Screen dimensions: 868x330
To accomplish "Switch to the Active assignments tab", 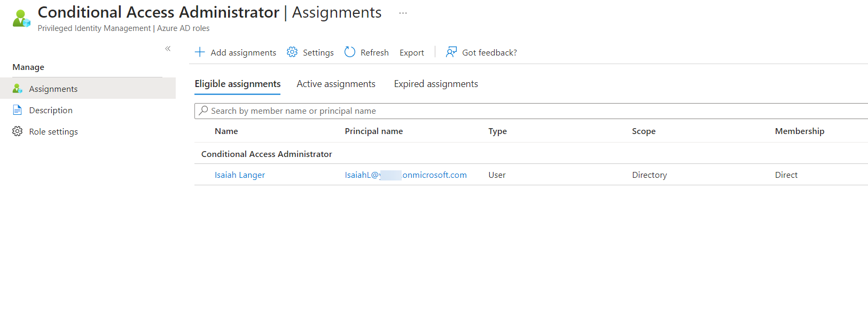I will click(336, 84).
